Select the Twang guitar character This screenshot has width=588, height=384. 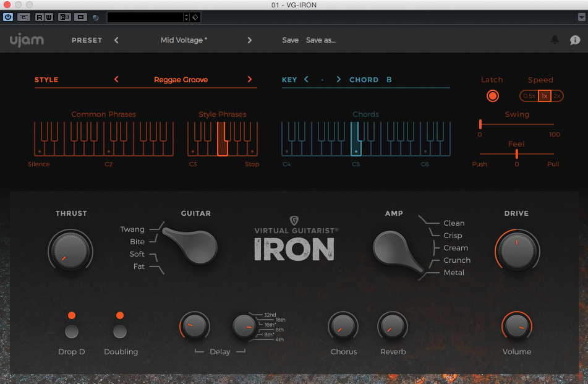click(x=132, y=229)
